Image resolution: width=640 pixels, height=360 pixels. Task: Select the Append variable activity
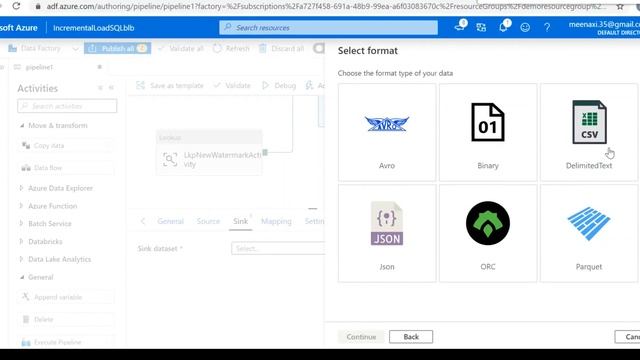[x=65, y=297]
